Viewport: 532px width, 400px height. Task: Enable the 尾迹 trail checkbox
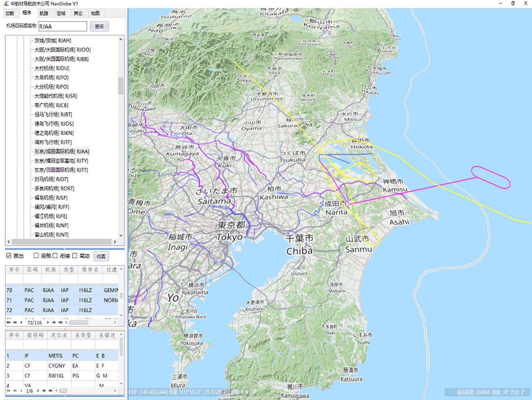[x=75, y=256]
